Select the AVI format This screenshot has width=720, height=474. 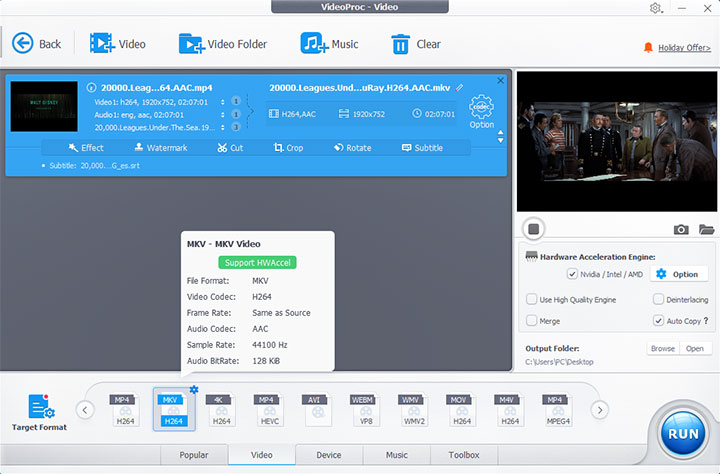(317, 410)
